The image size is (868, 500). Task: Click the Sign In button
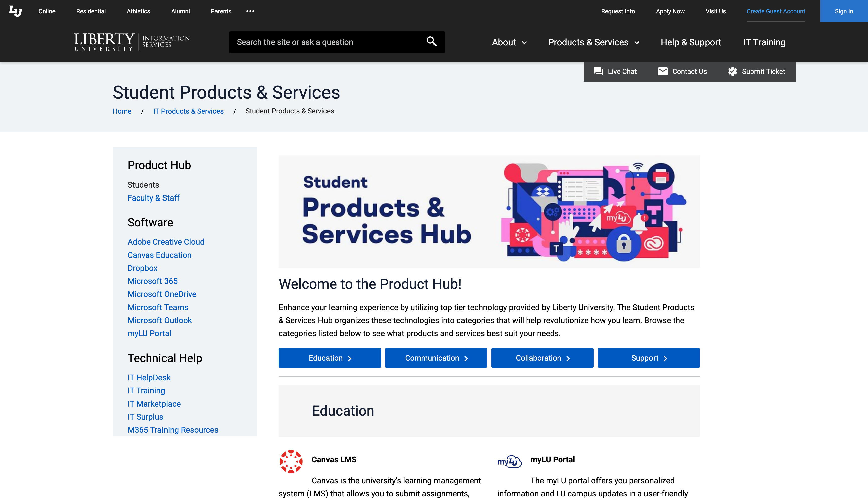(x=844, y=11)
